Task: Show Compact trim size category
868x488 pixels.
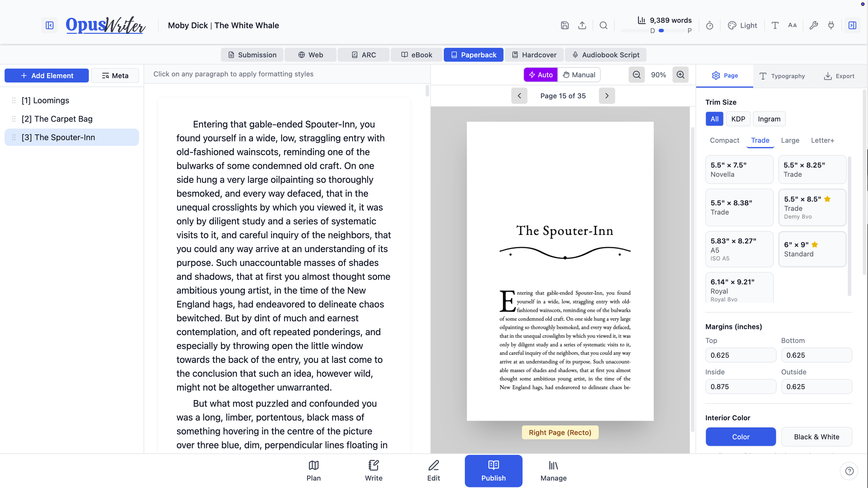Action: pos(725,140)
